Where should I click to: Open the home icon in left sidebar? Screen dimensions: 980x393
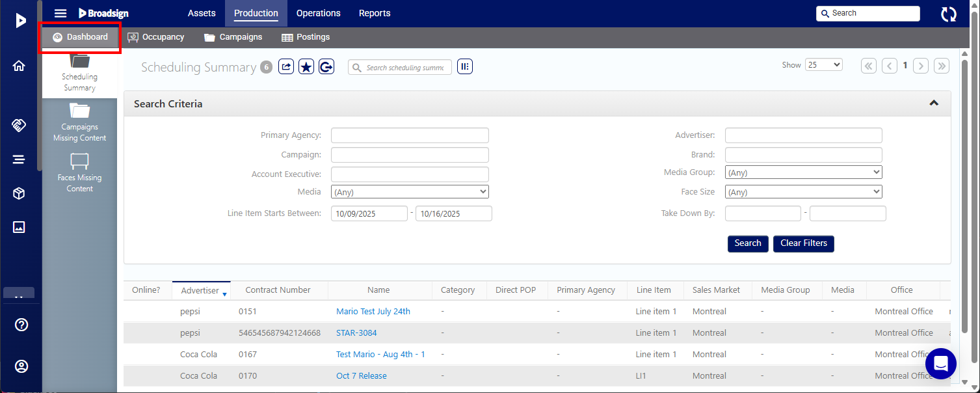coord(19,66)
